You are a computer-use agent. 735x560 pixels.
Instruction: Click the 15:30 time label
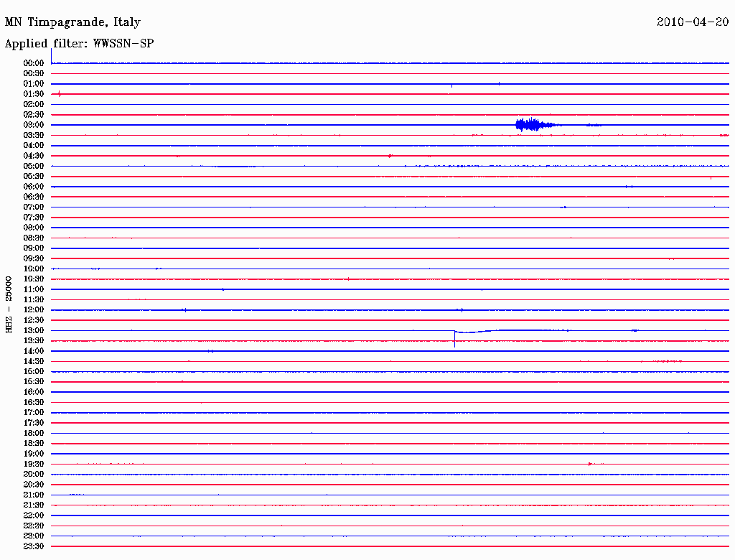[x=34, y=382]
